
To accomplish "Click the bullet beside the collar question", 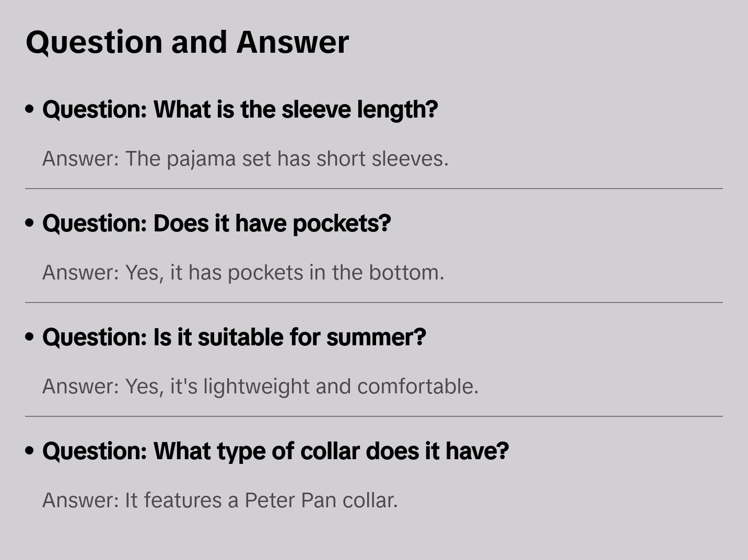I will pyautogui.click(x=30, y=451).
